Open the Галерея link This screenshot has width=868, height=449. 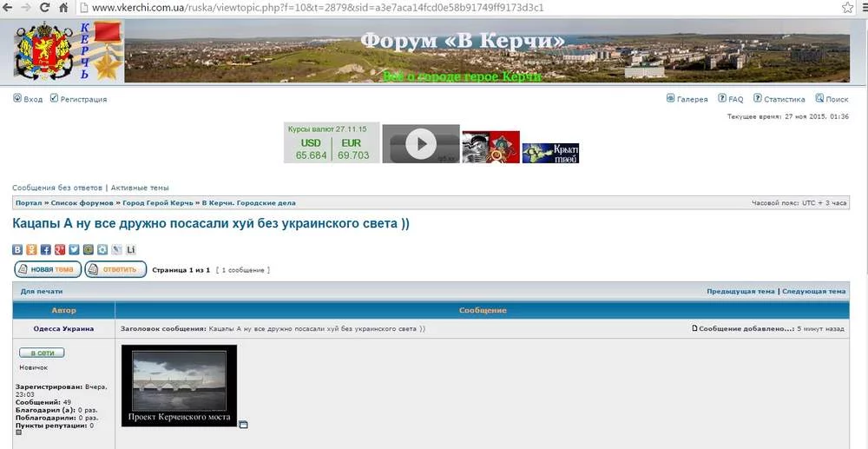(x=693, y=100)
